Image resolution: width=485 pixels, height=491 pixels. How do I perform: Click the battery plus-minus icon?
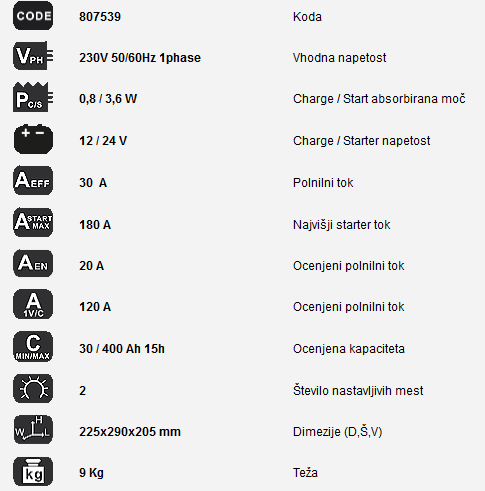[33, 139]
